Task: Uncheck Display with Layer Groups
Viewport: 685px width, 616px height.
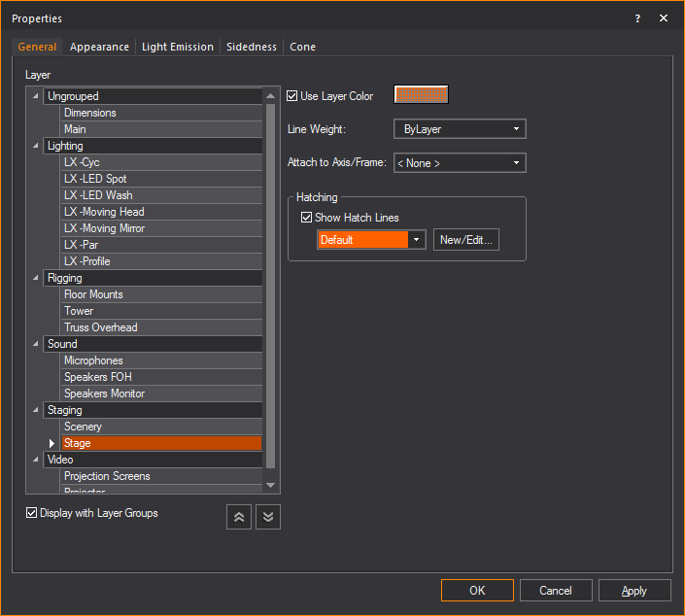Action: [x=32, y=513]
